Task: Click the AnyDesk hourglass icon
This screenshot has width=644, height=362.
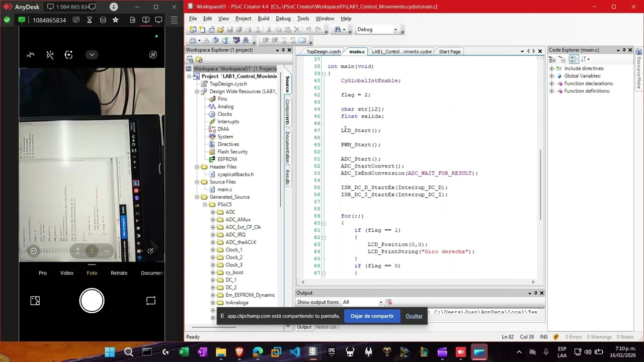Action: [x=90, y=20]
